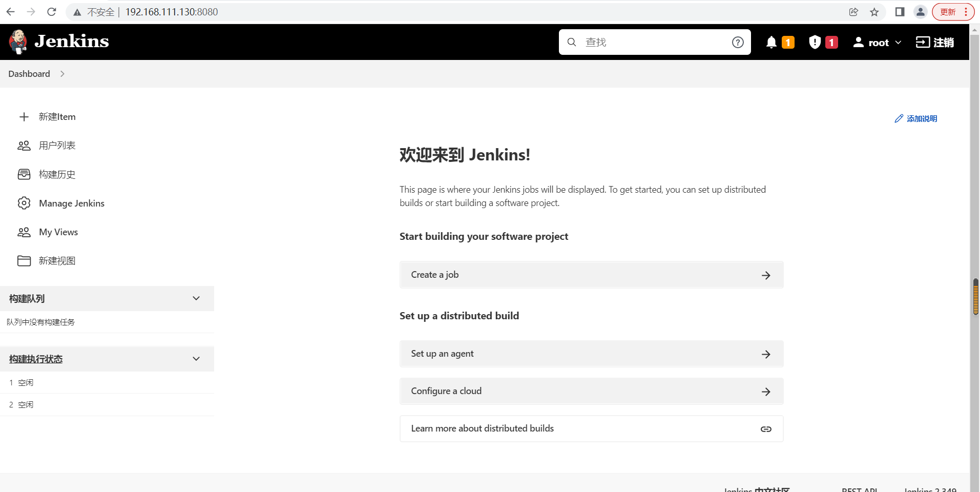The height and width of the screenshot is (492, 980).
Task: Open the browser profile avatar
Action: pos(921,12)
